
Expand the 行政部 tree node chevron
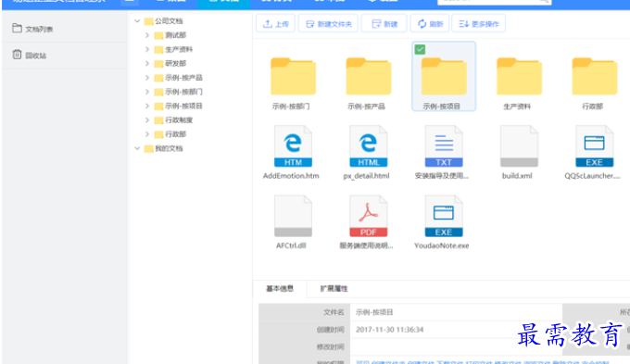(x=147, y=134)
